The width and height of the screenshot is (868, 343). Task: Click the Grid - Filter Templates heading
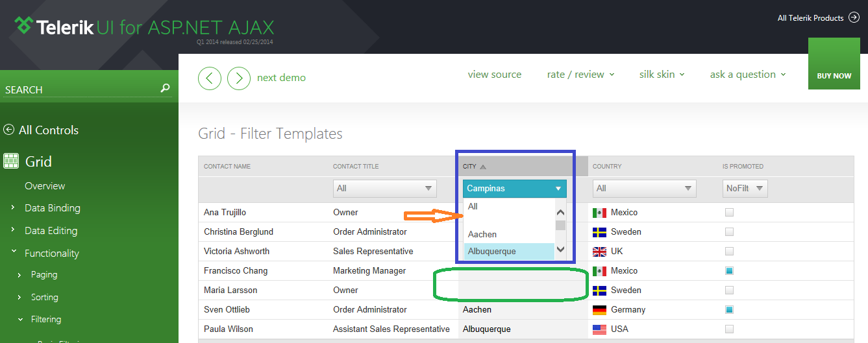(x=270, y=134)
